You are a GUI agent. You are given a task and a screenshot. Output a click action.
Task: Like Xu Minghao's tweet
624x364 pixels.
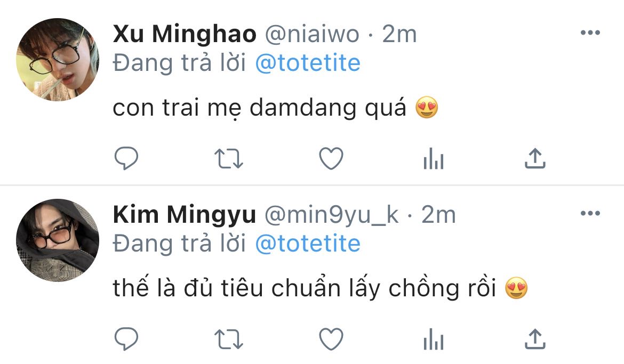point(331,158)
